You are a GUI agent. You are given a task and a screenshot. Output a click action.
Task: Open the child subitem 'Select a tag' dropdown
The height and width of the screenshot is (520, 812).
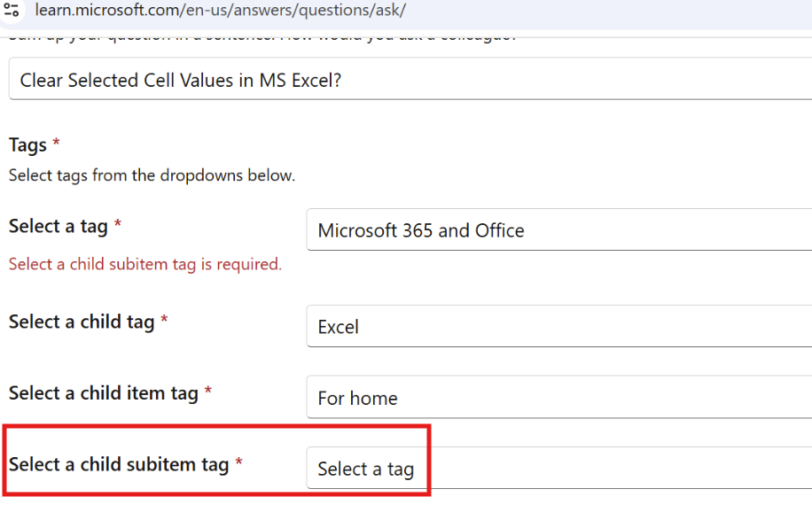tap(559, 469)
